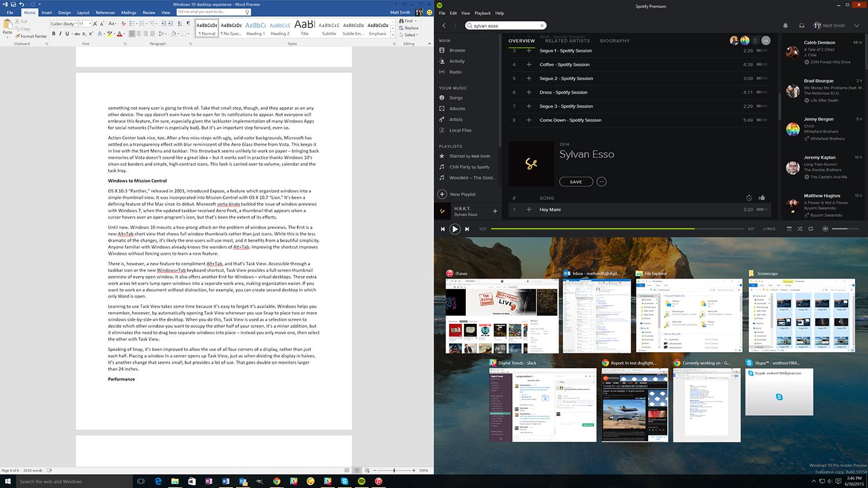Open the Spotify play queue icon

(789, 229)
